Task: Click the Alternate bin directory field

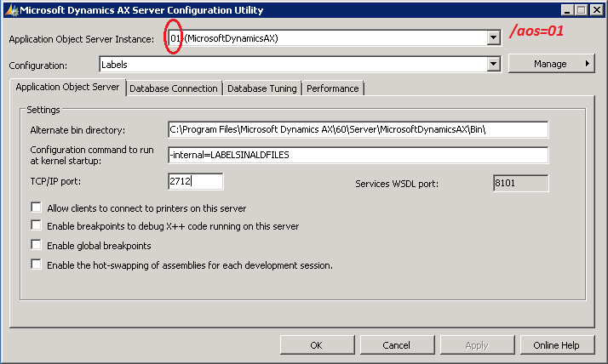Action: (358, 129)
